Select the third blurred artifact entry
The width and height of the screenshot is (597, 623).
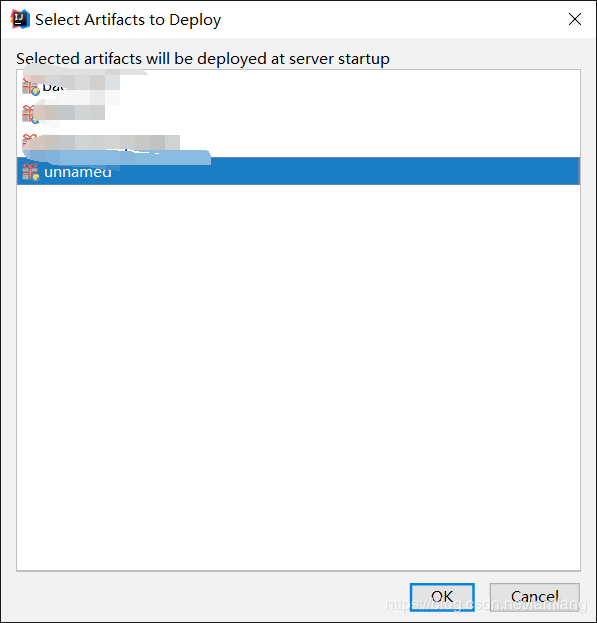(x=298, y=142)
